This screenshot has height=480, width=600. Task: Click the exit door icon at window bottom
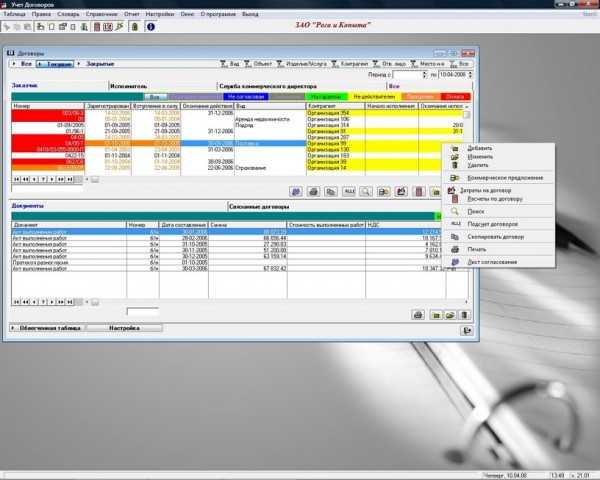pos(465,328)
